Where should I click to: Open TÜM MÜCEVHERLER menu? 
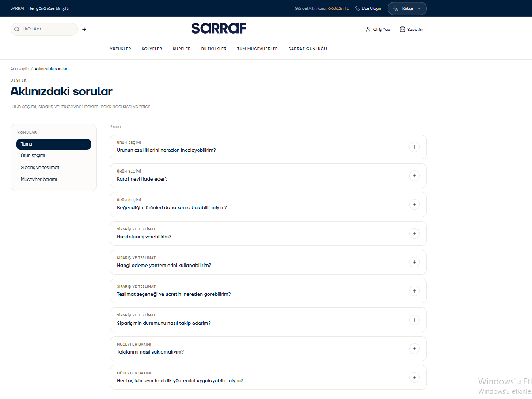[x=258, y=49]
